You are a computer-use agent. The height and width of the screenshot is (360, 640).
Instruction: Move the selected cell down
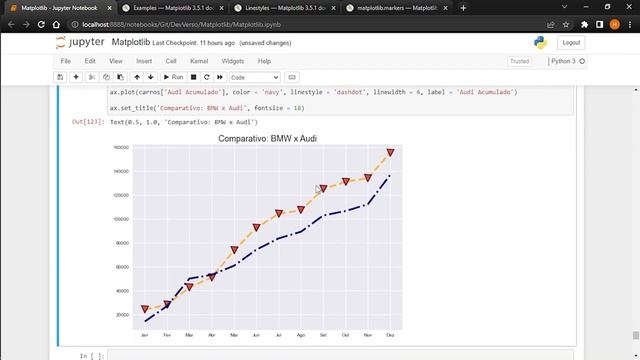[x=151, y=77]
